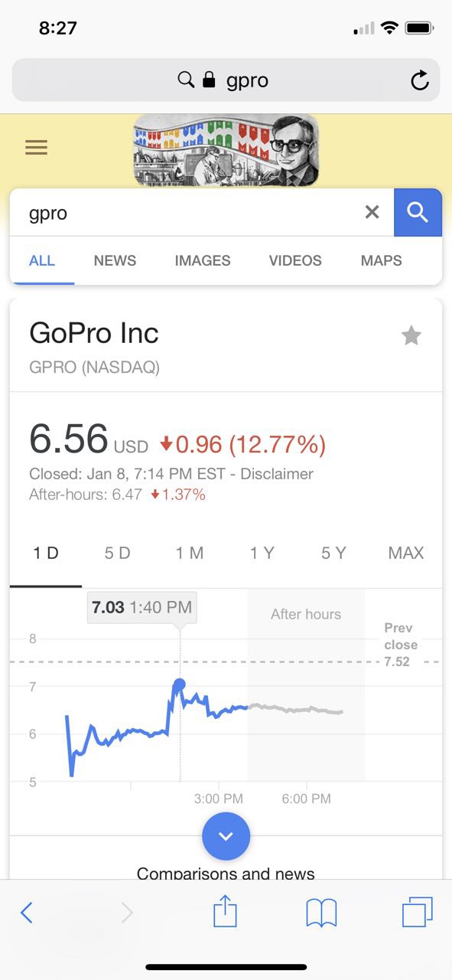Open the Safari share sheet
Image resolution: width=452 pixels, height=980 pixels.
(x=225, y=912)
